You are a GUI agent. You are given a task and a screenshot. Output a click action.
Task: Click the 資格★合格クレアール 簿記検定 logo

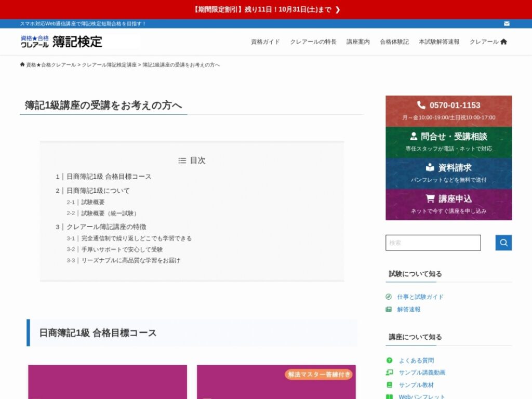(61, 42)
